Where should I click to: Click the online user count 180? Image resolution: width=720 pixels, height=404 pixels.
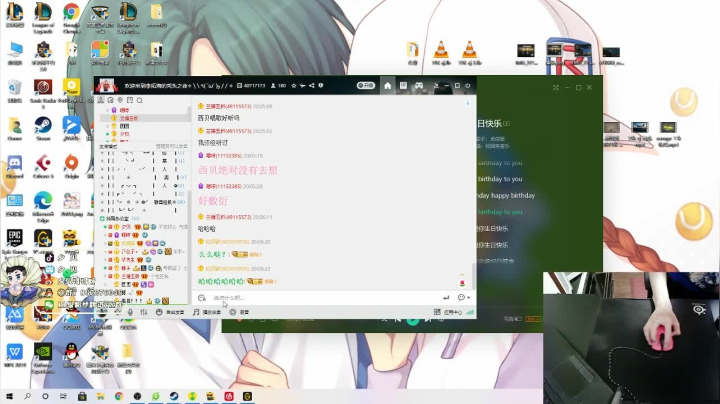coord(281,86)
